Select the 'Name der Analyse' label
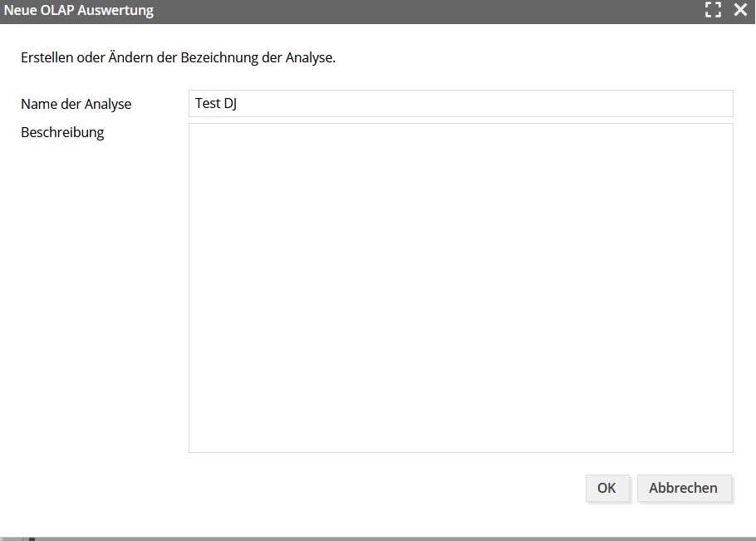 (x=76, y=104)
